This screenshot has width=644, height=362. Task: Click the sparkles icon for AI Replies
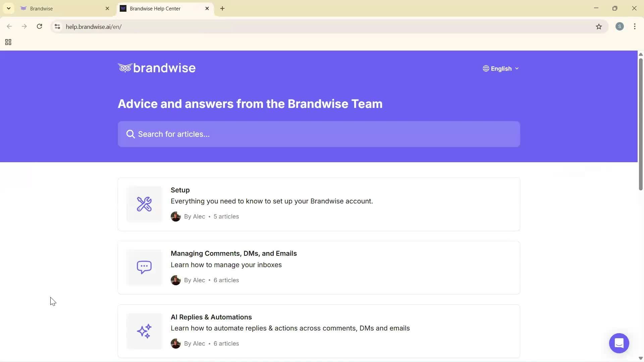(x=144, y=331)
